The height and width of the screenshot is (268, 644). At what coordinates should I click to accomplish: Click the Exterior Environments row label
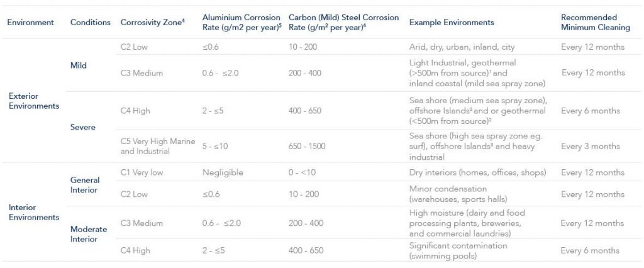(33, 101)
